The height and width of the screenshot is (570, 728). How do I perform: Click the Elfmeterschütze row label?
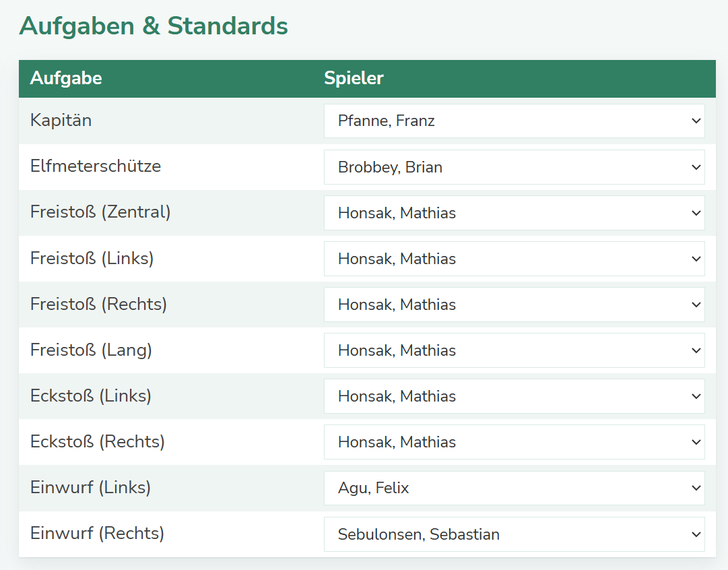coord(96,166)
